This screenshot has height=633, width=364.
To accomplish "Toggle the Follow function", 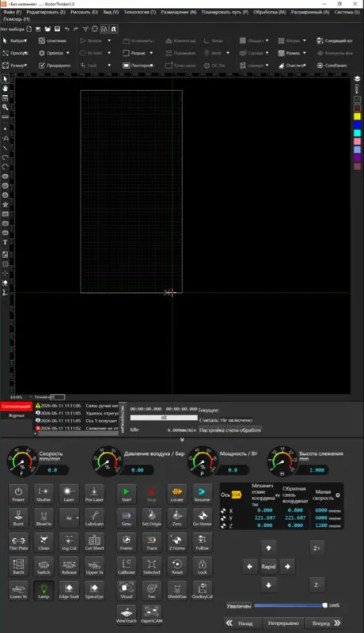I will pos(202,542).
